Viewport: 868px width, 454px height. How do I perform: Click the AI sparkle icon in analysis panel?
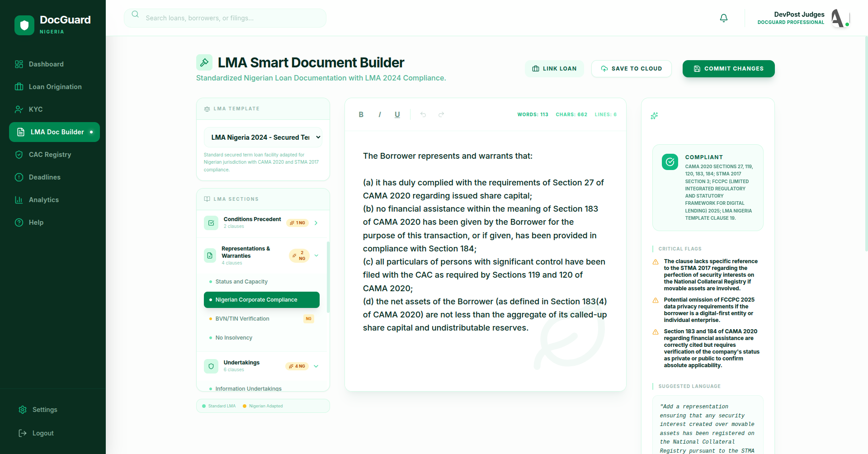pos(654,116)
